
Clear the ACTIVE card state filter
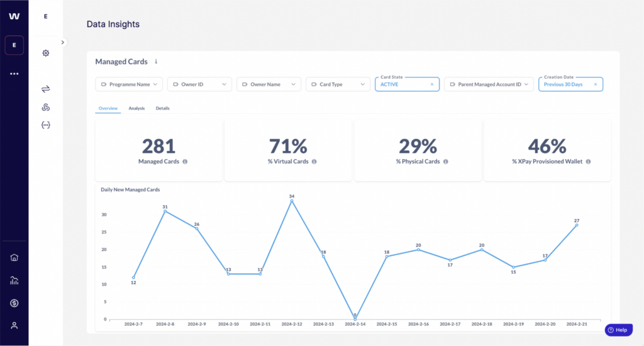(x=432, y=84)
